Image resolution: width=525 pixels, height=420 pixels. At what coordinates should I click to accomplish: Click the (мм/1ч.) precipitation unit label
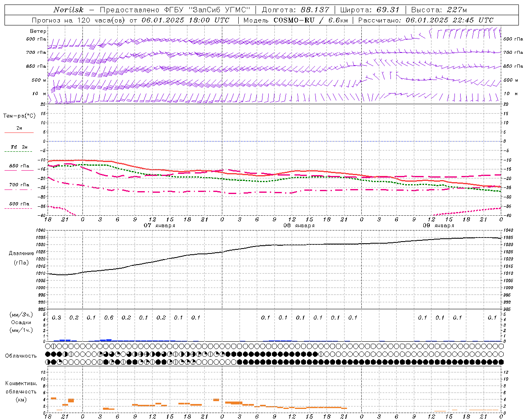21,330
